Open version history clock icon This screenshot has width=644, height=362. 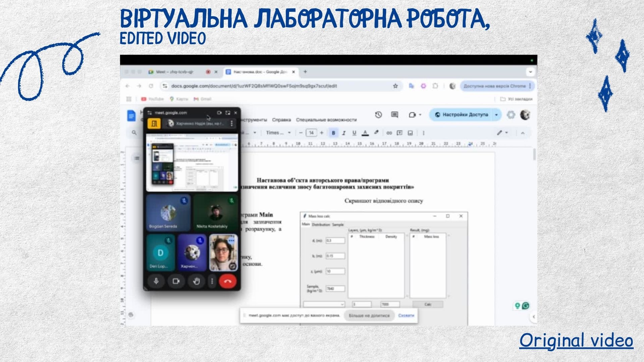coord(378,115)
